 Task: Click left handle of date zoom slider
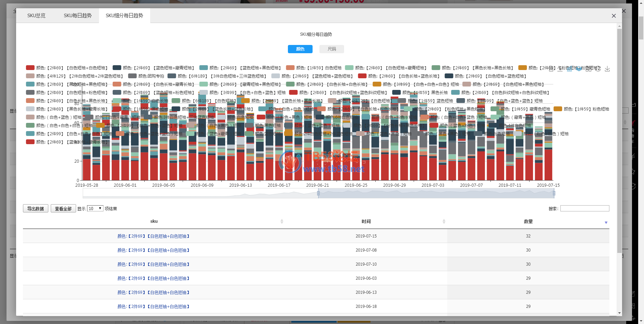pos(318,194)
